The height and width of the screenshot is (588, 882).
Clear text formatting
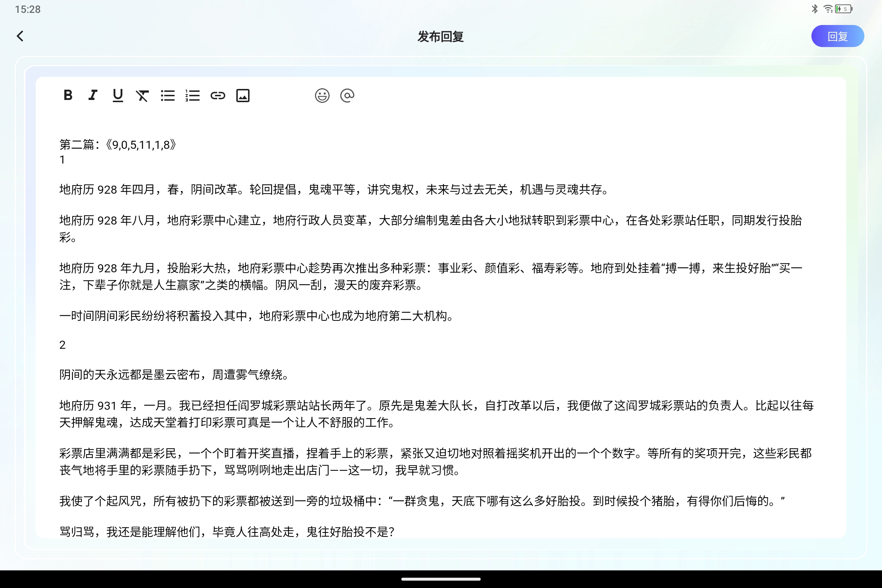(x=143, y=95)
